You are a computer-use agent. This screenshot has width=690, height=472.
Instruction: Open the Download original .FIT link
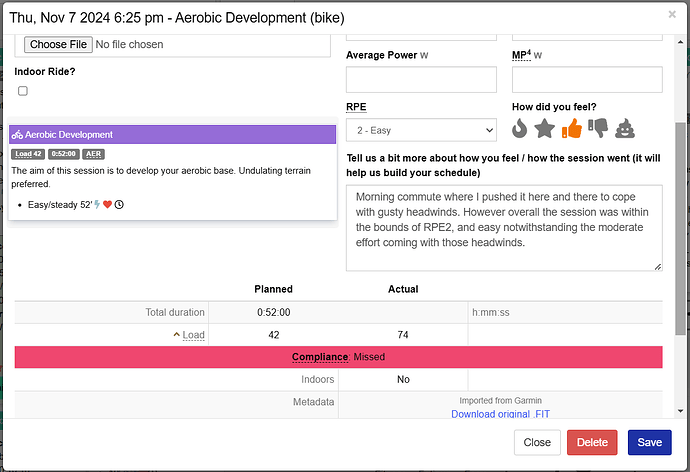click(500, 414)
